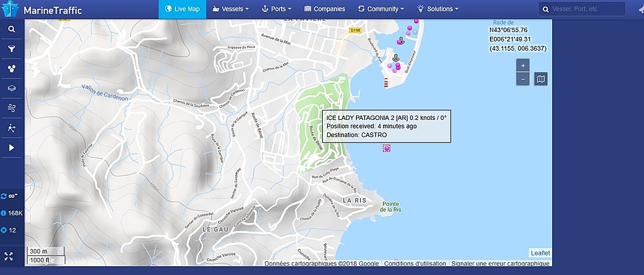The width and height of the screenshot is (644, 275).
Task: Click the Pointe de la Ris label
Action: tap(391, 207)
